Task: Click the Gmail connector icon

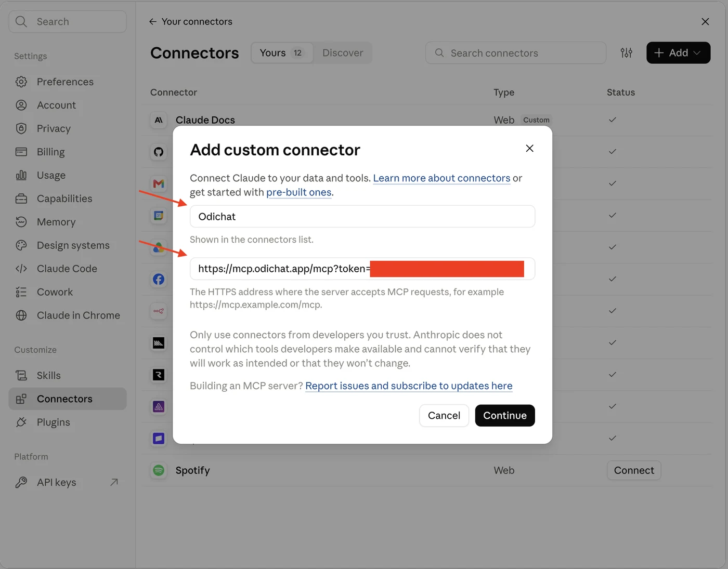Action: 159,183
